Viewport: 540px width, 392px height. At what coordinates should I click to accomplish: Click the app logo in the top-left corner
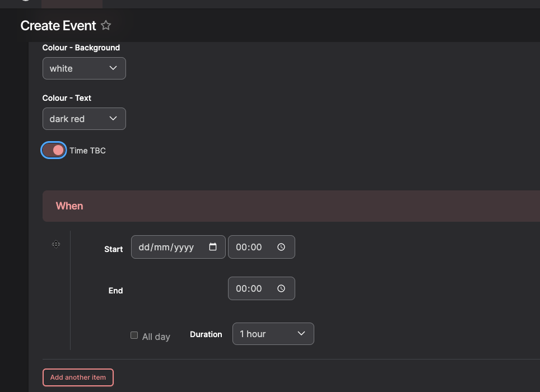click(25, 1)
